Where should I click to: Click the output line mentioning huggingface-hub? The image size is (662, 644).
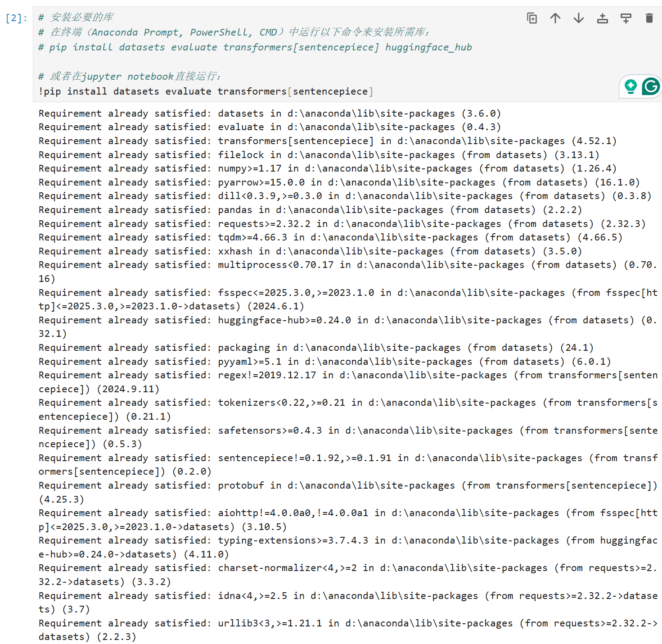click(315, 320)
